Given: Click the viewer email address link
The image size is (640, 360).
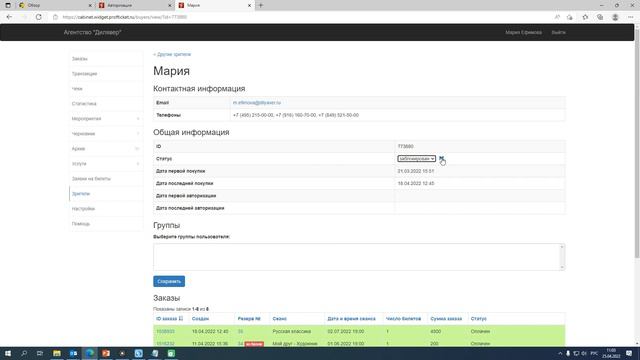Looking at the screenshot, I should (257, 102).
